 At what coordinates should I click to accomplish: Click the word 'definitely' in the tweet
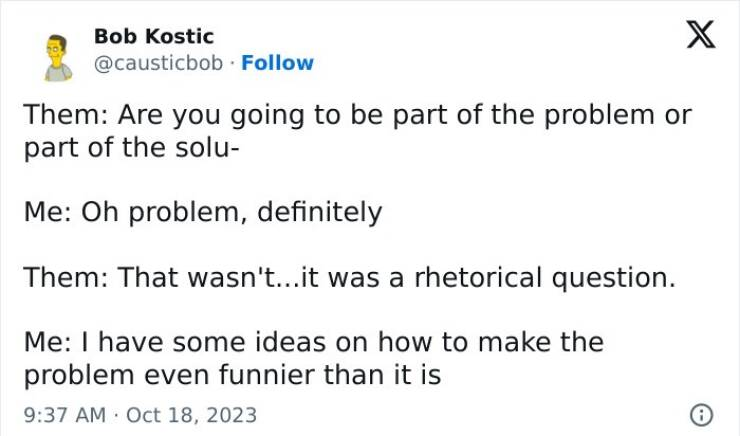point(320,212)
